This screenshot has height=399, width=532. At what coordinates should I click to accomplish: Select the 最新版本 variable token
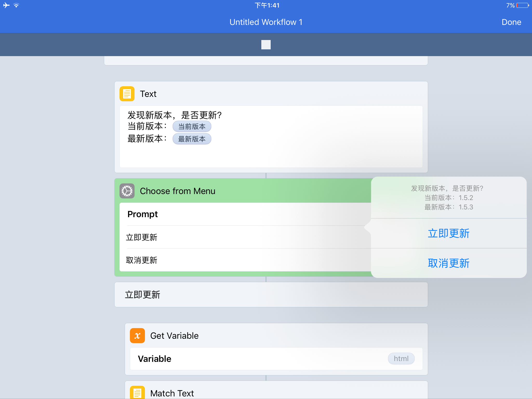click(x=192, y=139)
